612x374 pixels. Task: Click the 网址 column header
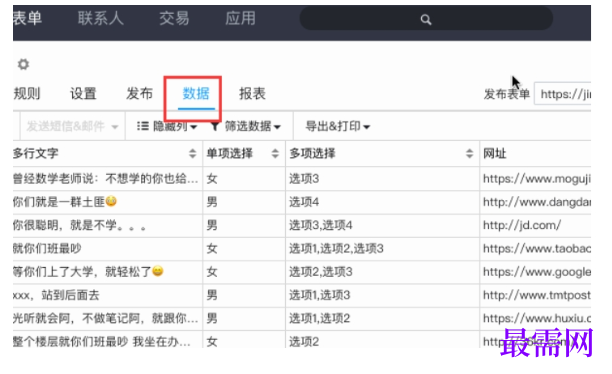(495, 153)
